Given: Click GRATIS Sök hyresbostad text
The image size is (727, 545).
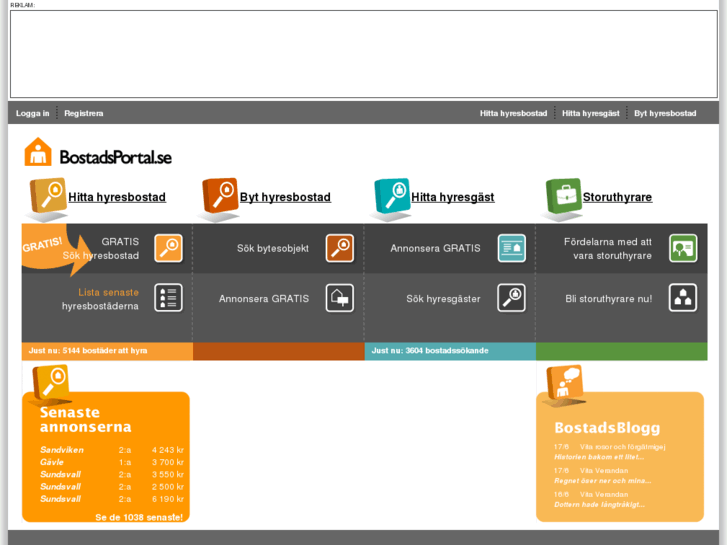Looking at the screenshot, I should point(101,249).
